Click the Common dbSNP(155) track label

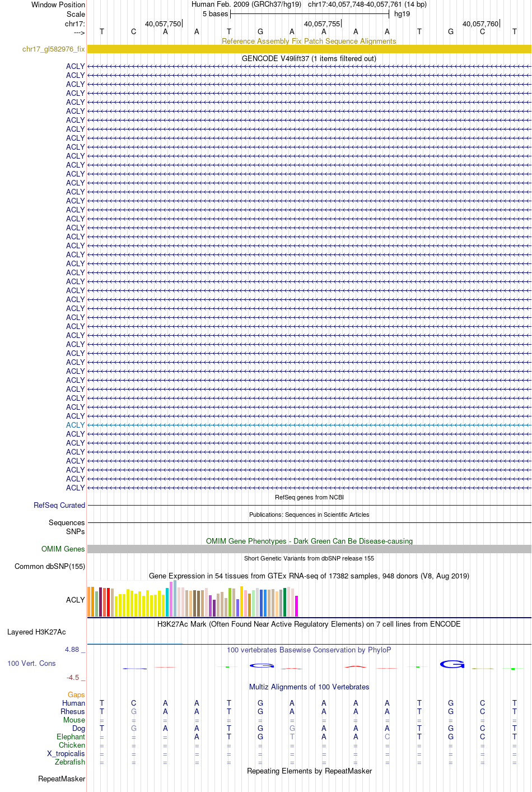click(50, 566)
